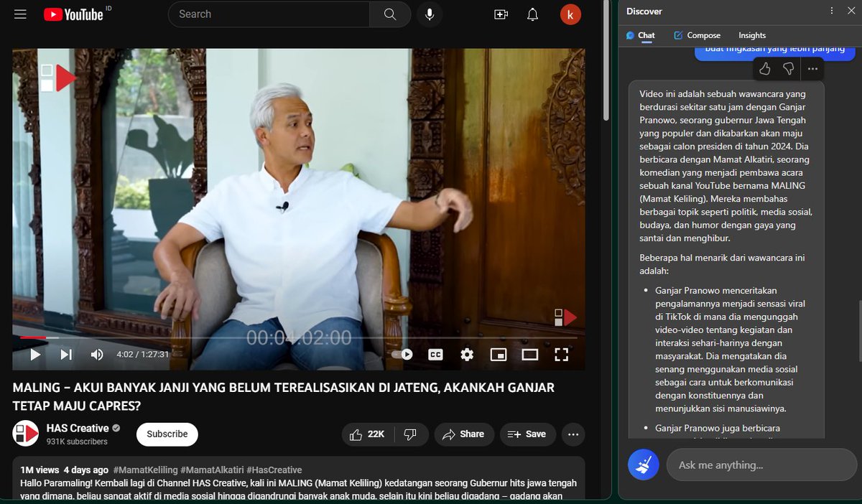Open YouTube notifications bell

[x=532, y=14]
